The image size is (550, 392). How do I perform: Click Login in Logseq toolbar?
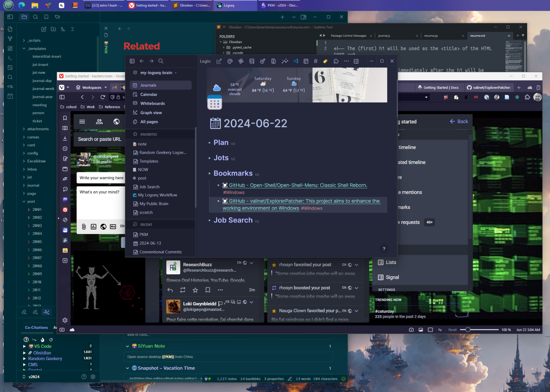click(x=205, y=61)
